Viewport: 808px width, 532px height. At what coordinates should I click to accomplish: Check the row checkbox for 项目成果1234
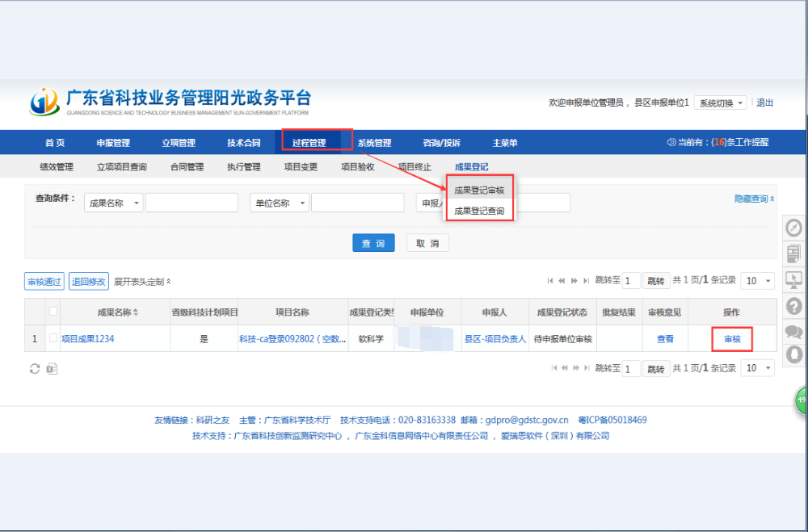53,338
